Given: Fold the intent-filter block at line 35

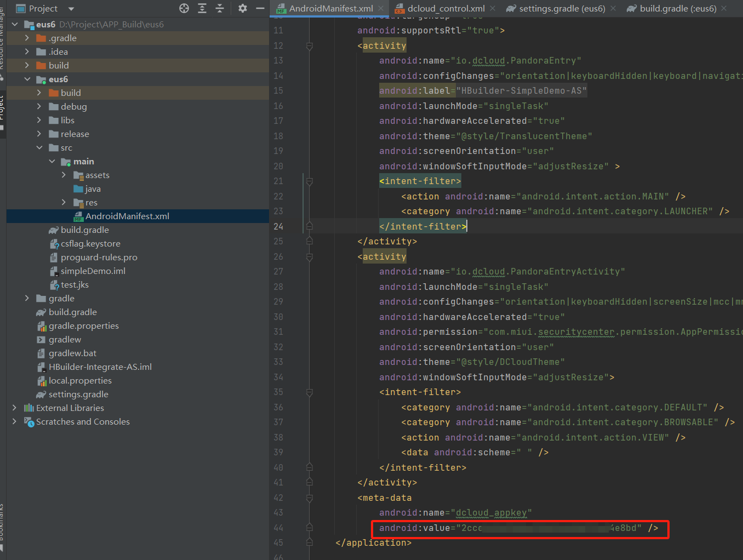Looking at the screenshot, I should pyautogui.click(x=310, y=392).
